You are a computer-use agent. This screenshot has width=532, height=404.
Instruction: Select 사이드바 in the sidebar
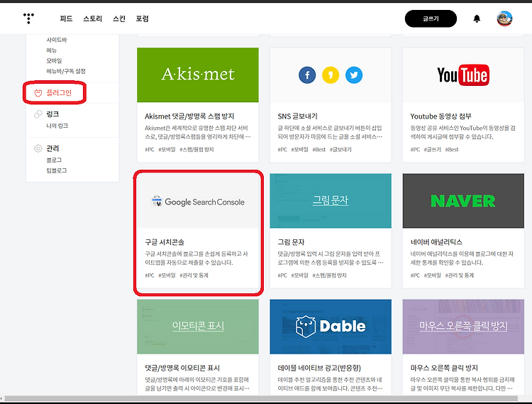[57, 40]
